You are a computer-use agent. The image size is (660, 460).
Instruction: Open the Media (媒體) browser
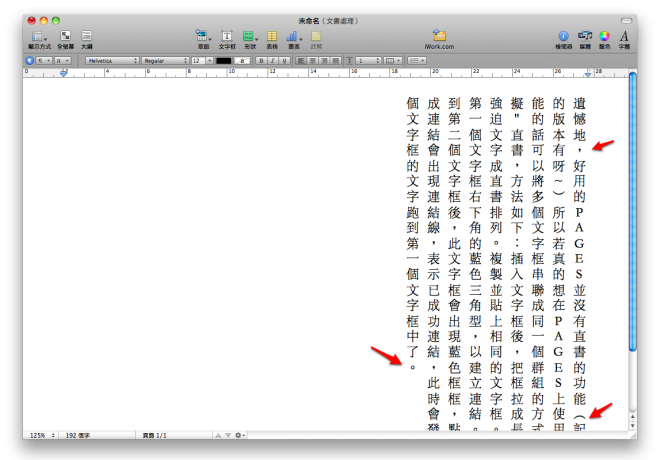pyautogui.click(x=585, y=37)
